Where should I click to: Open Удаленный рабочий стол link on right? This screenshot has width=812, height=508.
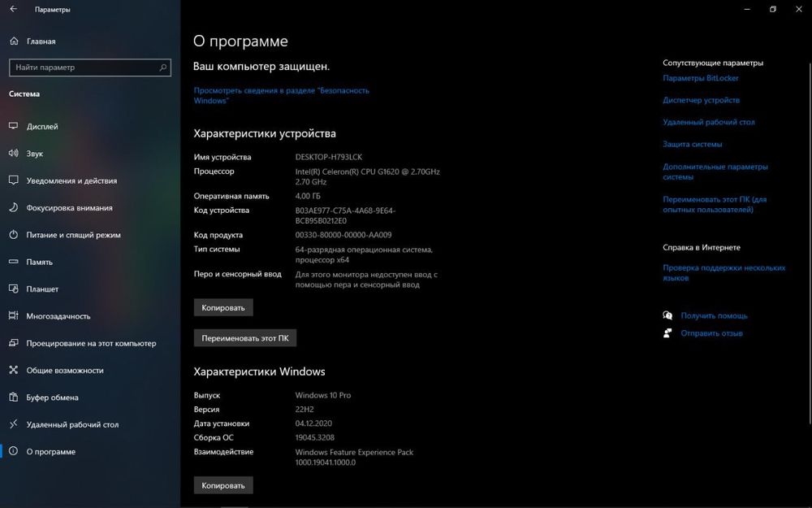pyautogui.click(x=708, y=123)
